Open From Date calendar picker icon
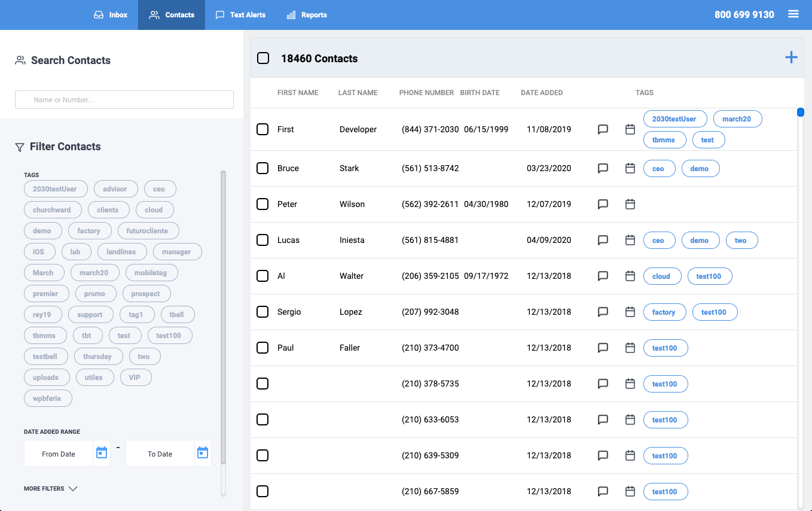812x511 pixels. [102, 453]
